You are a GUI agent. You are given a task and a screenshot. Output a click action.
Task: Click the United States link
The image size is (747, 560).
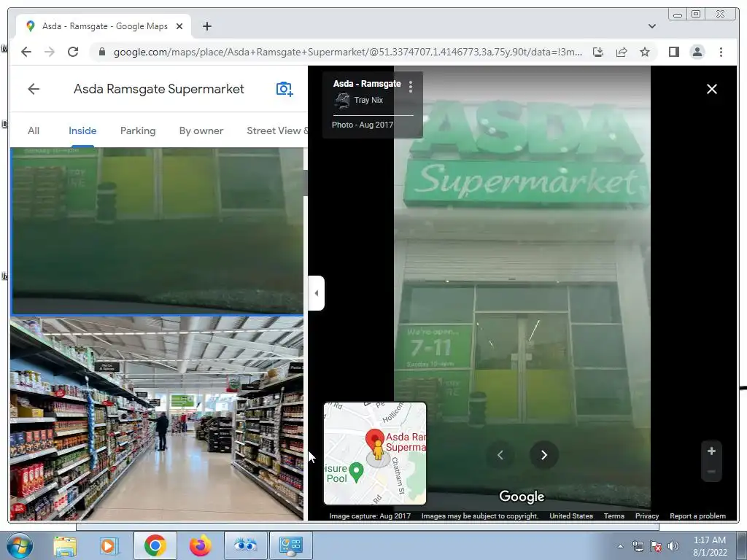(x=571, y=516)
